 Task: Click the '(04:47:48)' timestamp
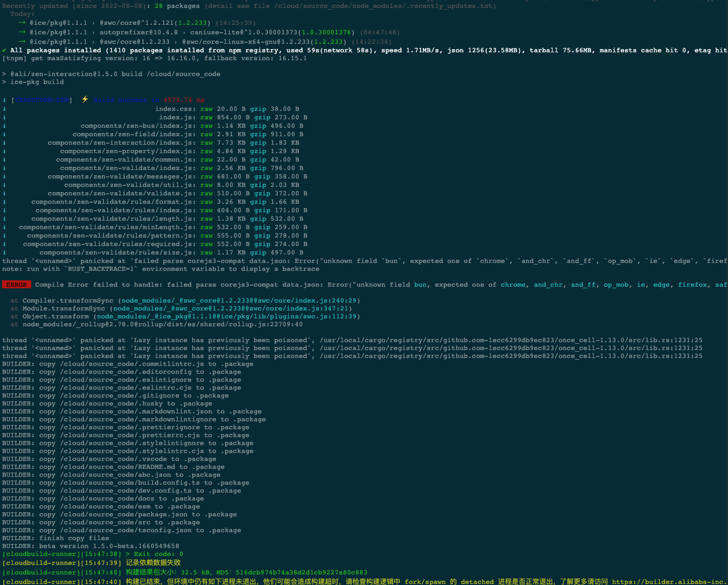point(380,32)
